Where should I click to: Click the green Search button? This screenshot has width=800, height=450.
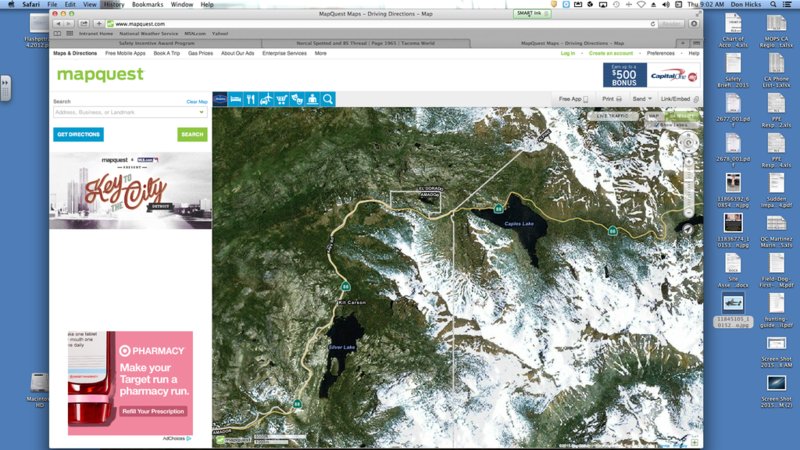click(192, 134)
